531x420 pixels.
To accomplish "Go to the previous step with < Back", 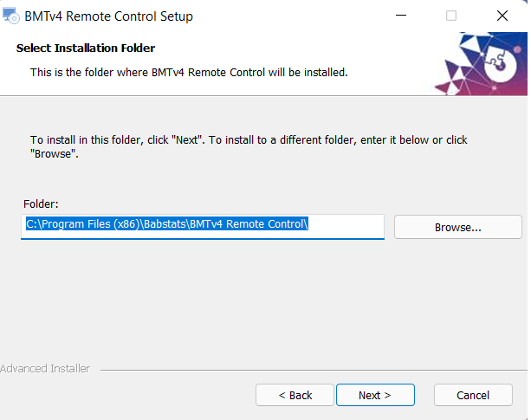I will coord(295,395).
